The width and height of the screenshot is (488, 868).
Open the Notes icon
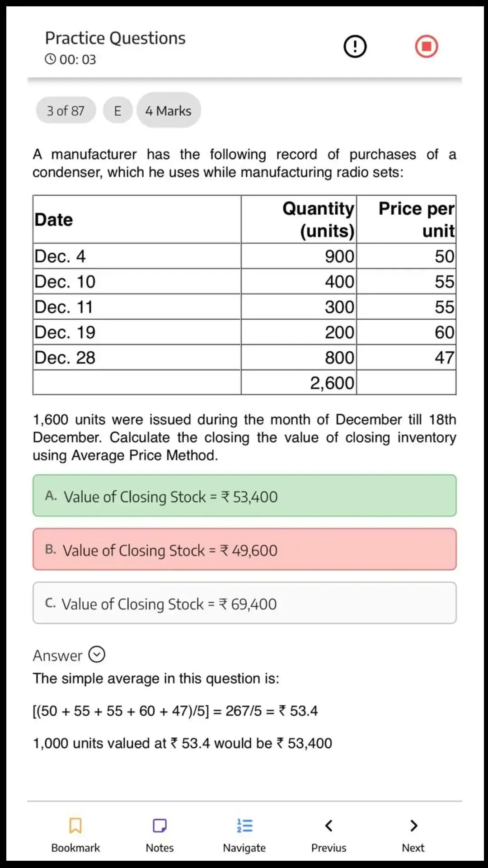[x=160, y=826]
